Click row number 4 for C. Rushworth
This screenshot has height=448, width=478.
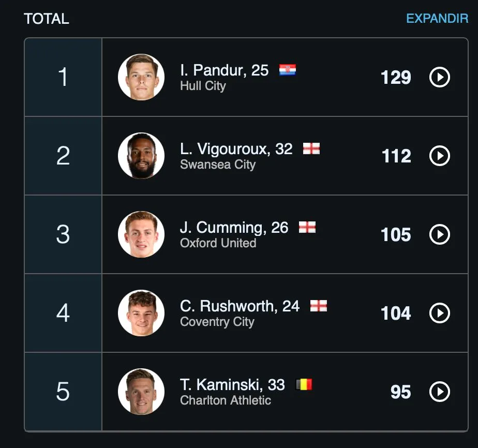tap(63, 313)
